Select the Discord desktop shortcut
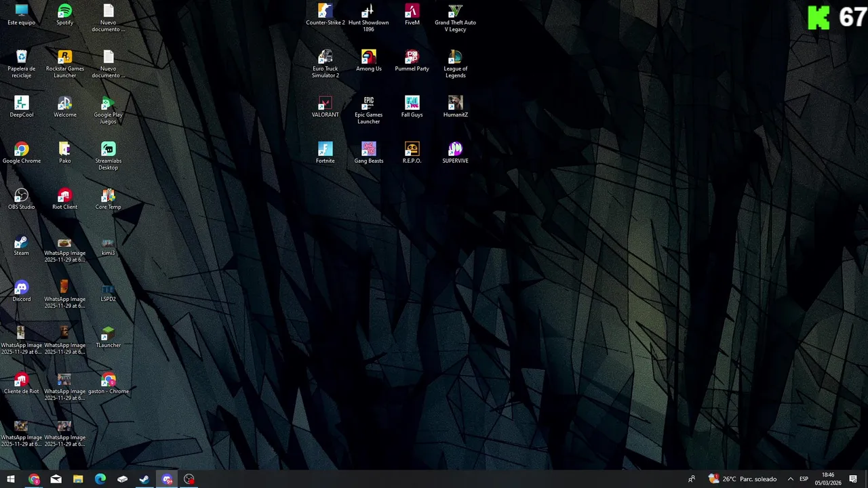 pyautogui.click(x=22, y=291)
